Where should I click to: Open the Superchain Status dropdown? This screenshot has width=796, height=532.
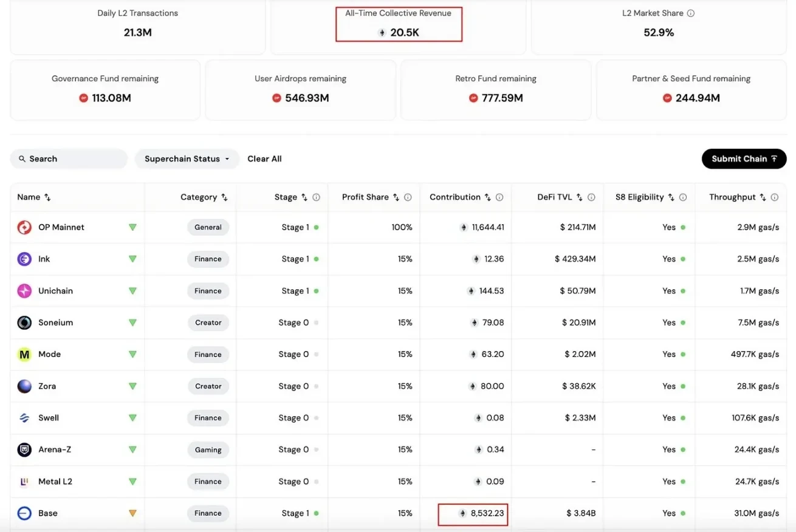point(187,159)
